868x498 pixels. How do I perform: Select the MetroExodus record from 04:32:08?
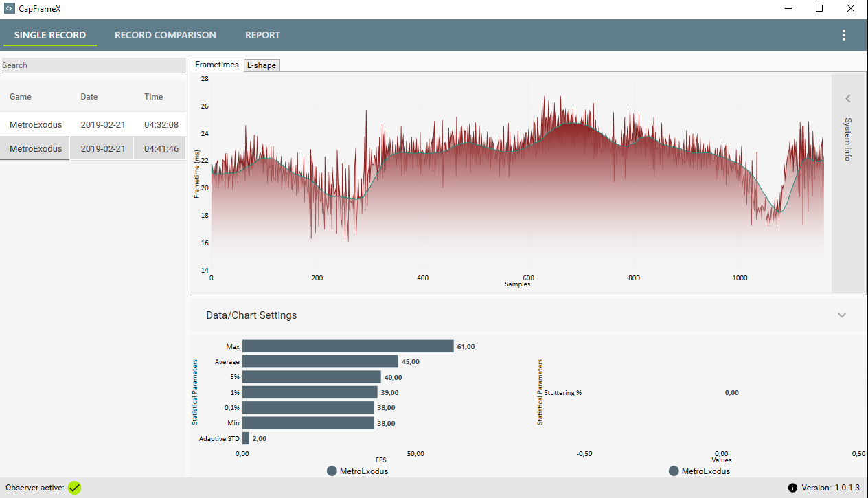(x=93, y=125)
